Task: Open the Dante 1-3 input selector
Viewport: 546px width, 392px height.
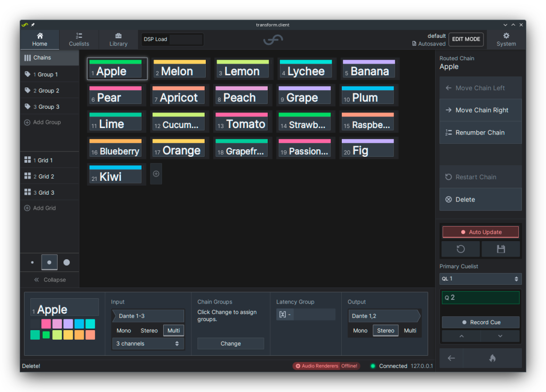Action: pos(148,316)
